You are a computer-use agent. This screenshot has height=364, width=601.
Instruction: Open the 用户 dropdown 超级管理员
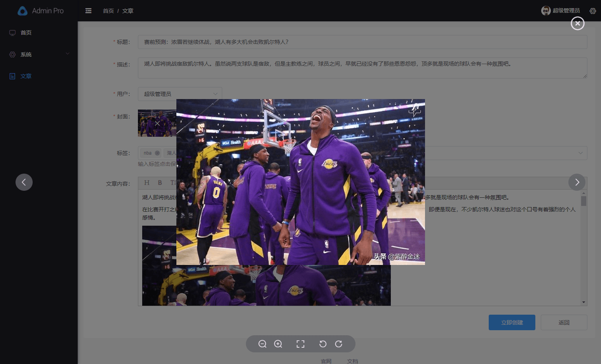tap(180, 94)
